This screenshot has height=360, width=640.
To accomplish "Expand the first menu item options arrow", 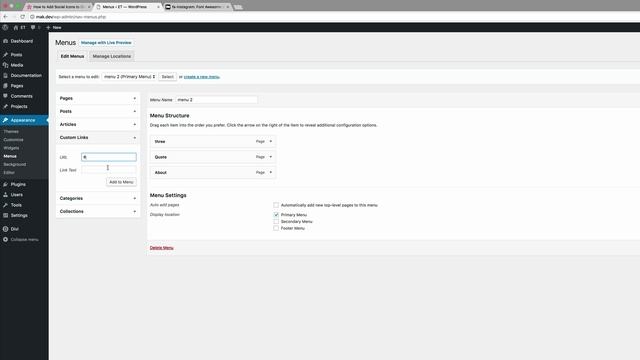I will pos(271,141).
